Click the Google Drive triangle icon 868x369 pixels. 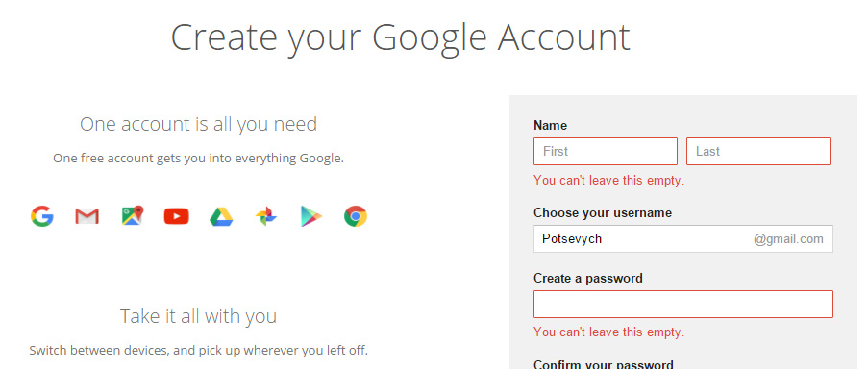[221, 216]
